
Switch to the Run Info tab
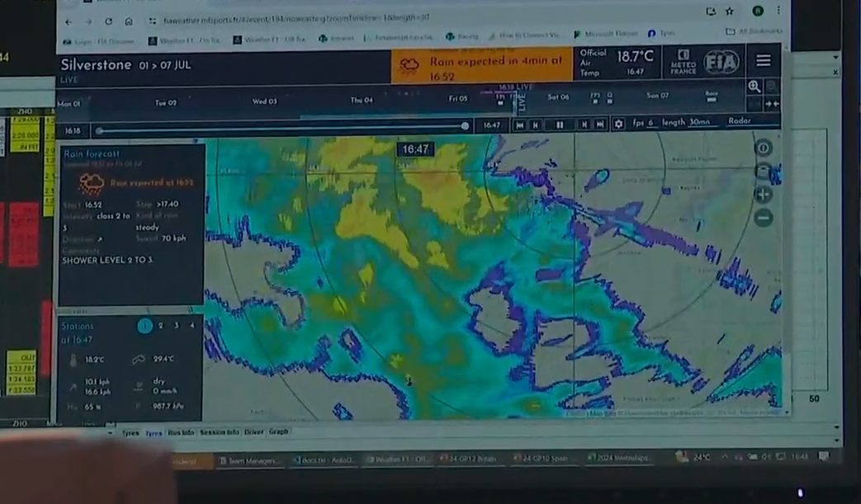(x=181, y=433)
